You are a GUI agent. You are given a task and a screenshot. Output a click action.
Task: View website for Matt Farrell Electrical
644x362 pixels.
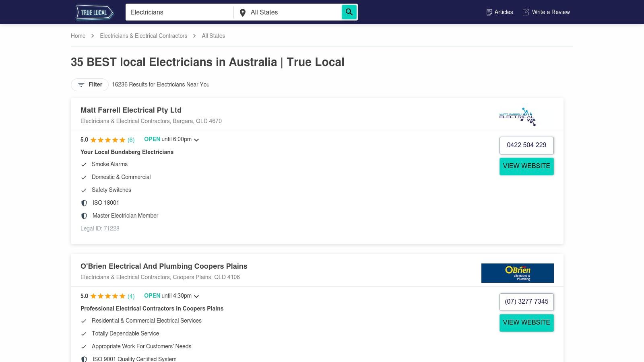click(x=526, y=167)
